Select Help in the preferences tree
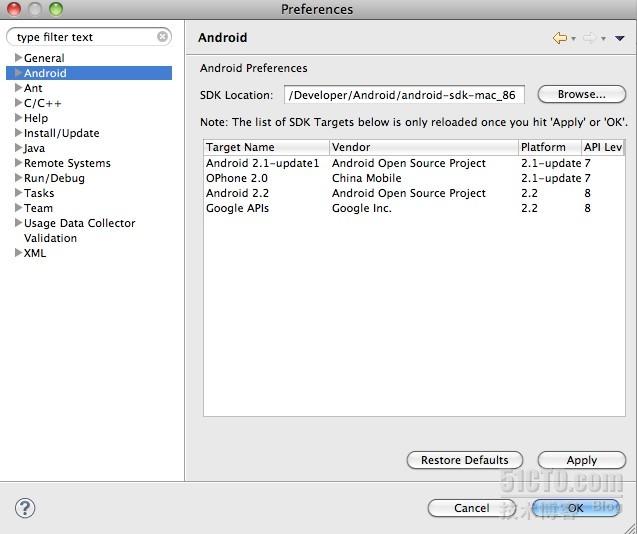This screenshot has height=534, width=637. tap(36, 118)
